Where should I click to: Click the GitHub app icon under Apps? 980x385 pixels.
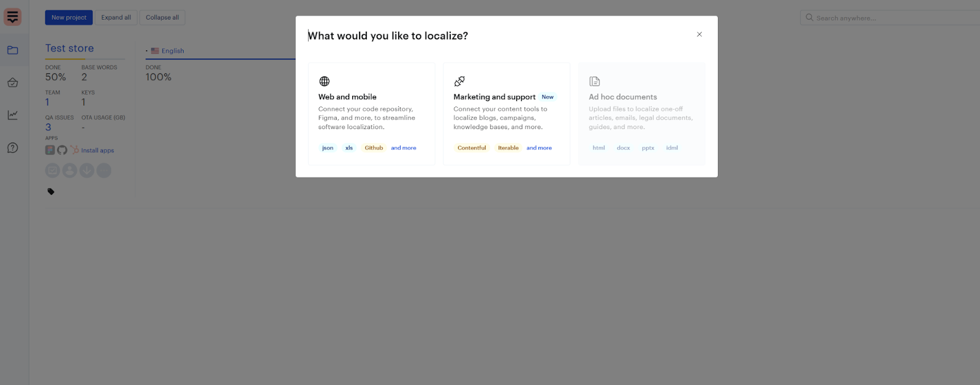pos(62,150)
